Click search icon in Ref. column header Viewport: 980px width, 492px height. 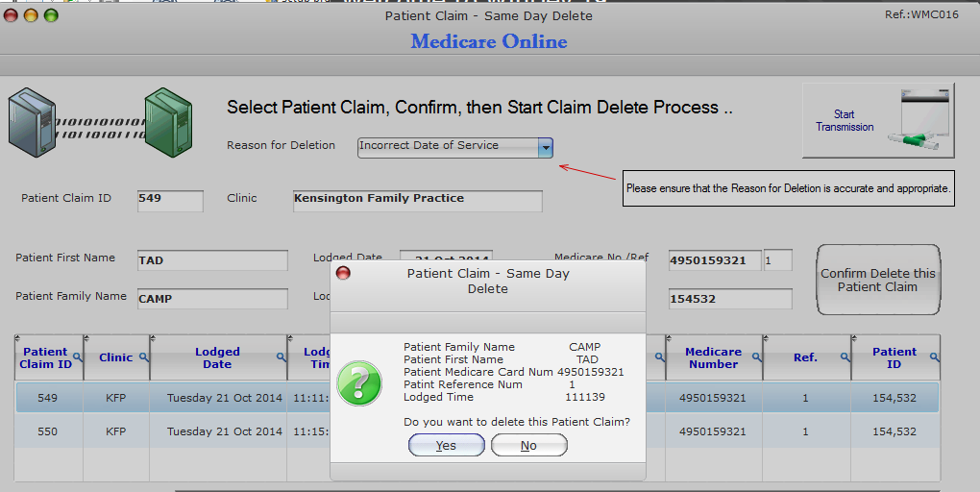[845, 357]
